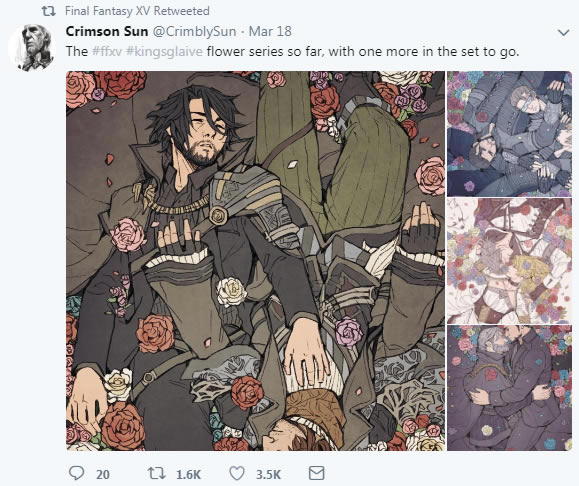The height and width of the screenshot is (486, 579).
Task: Click the 1.6K retweets count
Action: 188,474
